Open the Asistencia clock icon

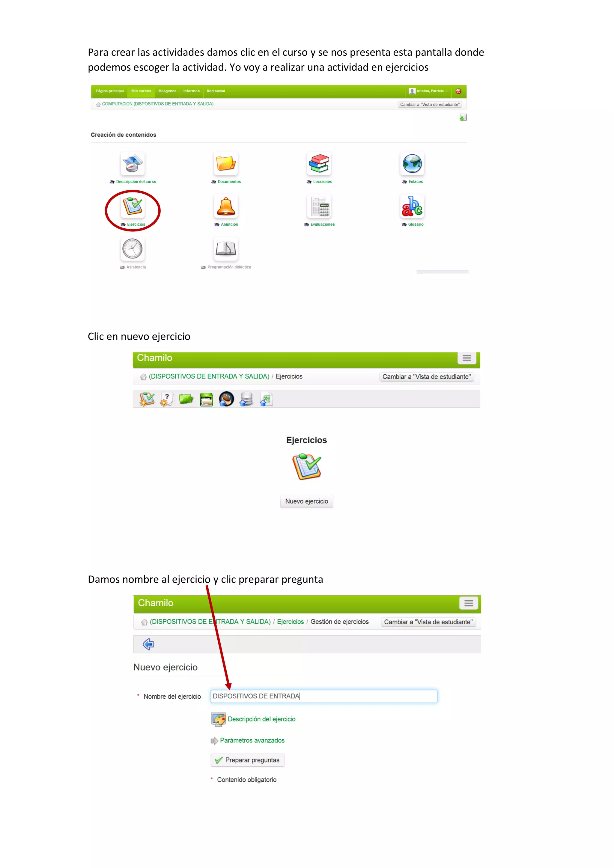click(x=133, y=249)
